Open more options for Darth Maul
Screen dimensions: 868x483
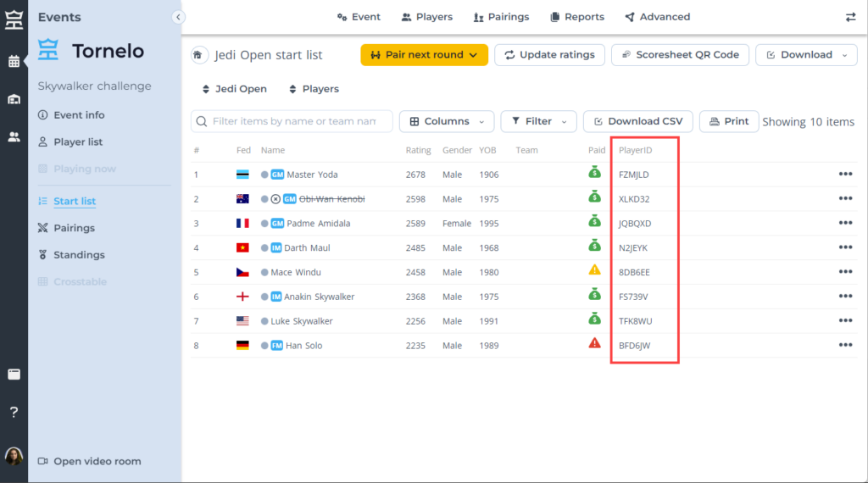click(845, 247)
